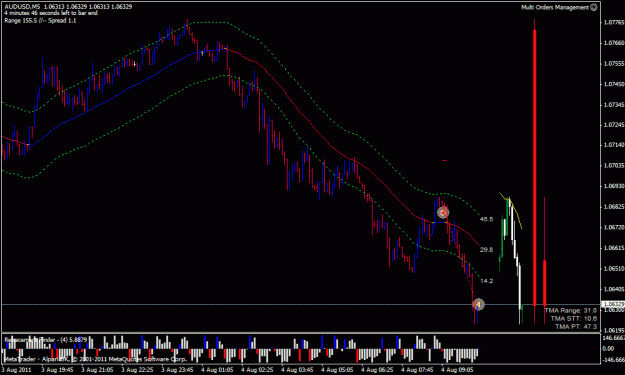Click the -146.6667 indicator scale value
Viewport: 625px width, 375px height.
click(x=613, y=360)
